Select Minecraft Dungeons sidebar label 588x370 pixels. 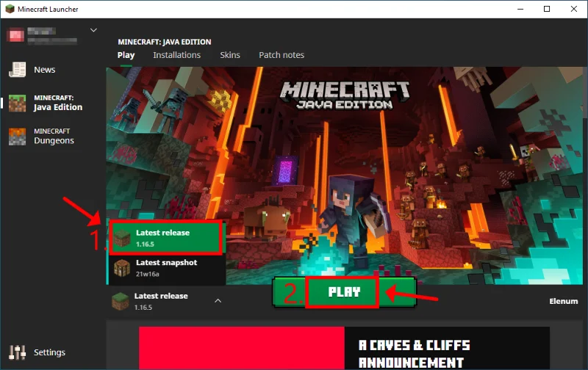54,137
